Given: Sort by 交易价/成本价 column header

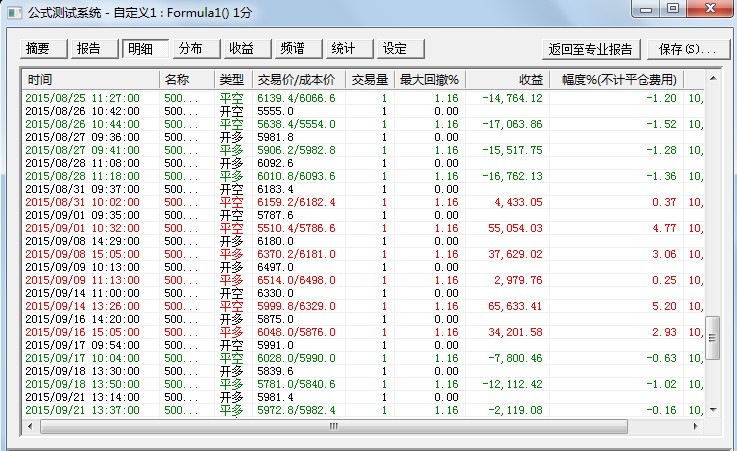Looking at the screenshot, I should tap(299, 80).
